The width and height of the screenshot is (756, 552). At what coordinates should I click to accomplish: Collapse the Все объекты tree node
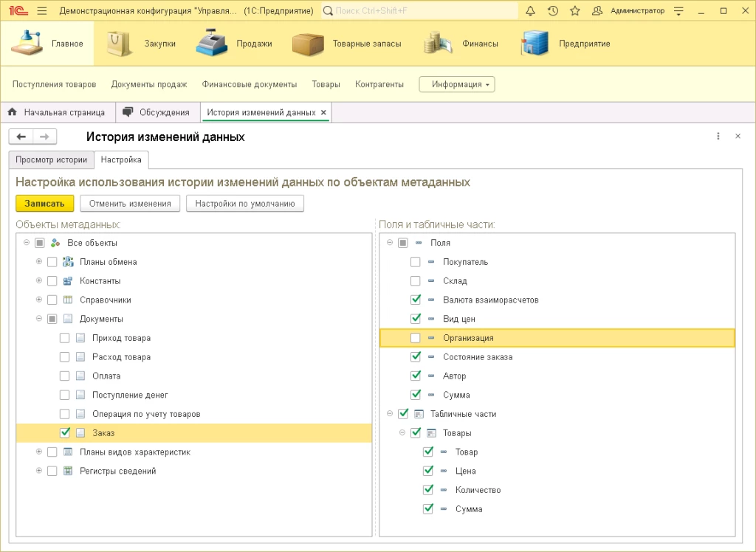(27, 243)
